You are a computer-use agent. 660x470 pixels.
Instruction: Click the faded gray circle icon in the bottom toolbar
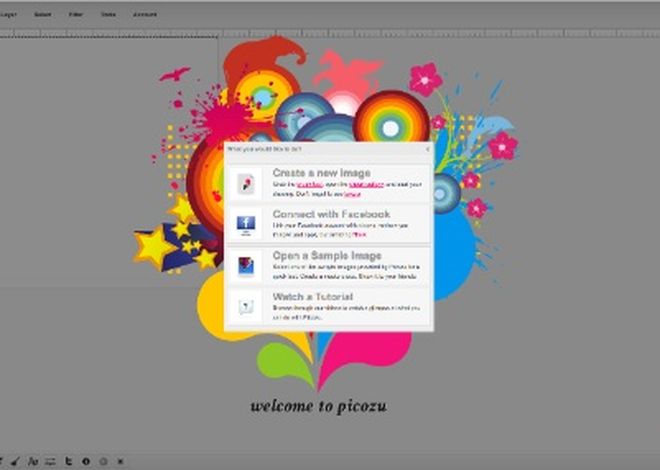click(x=103, y=462)
